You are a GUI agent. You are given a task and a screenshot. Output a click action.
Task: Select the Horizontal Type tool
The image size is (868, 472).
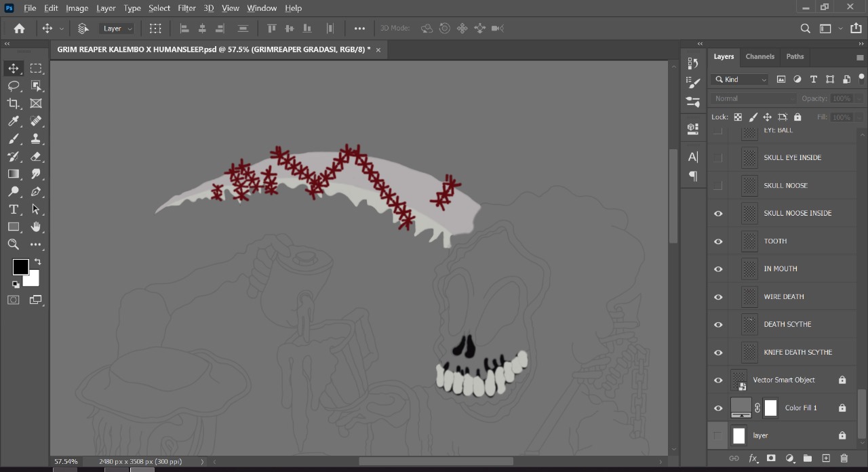click(14, 210)
